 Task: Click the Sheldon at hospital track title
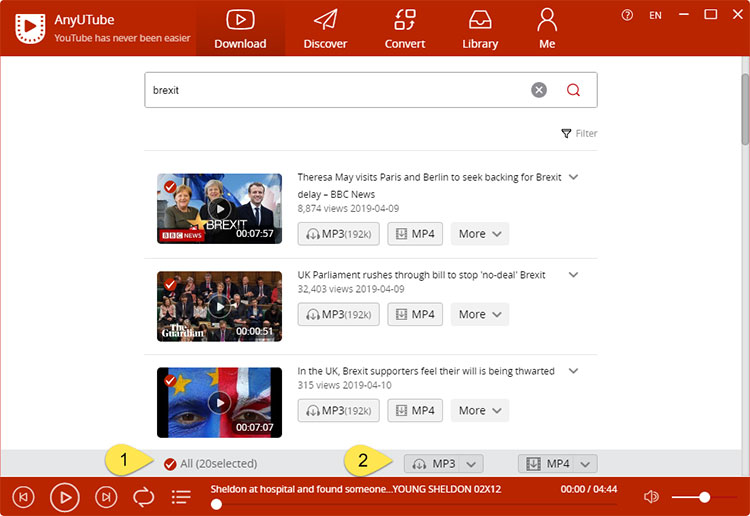coord(355,489)
